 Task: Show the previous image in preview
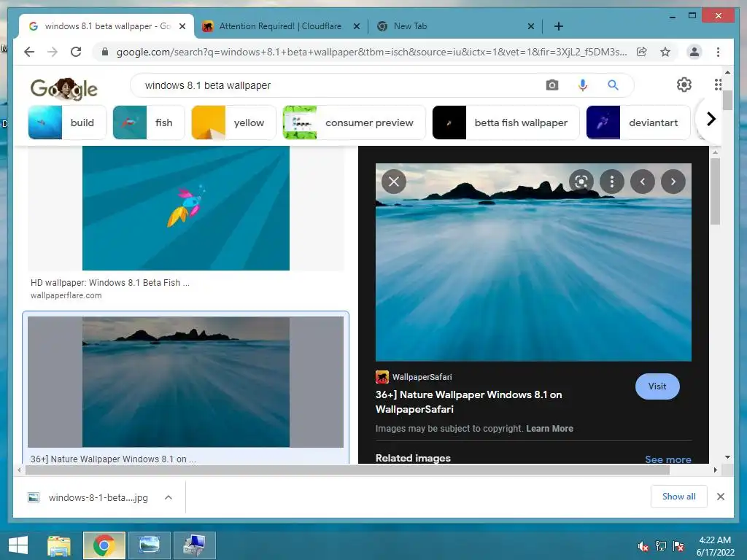[642, 182]
